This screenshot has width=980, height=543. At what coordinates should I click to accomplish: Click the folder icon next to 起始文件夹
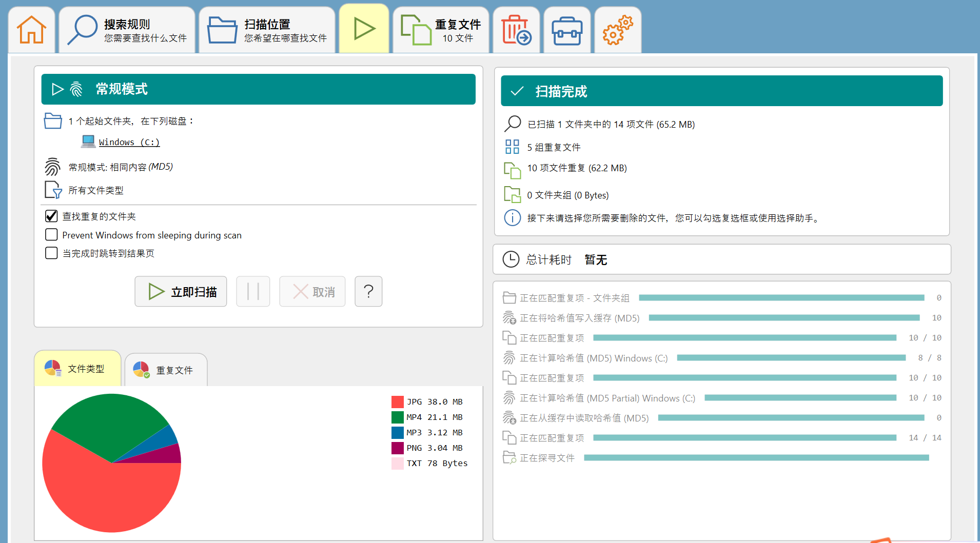[x=53, y=120]
